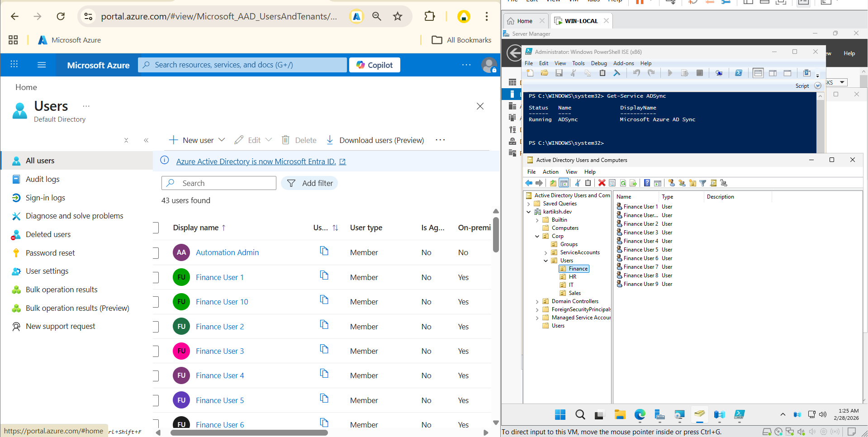The width and height of the screenshot is (868, 437).
Task: Expand Builtin node in ADUC tree
Action: coord(537,220)
